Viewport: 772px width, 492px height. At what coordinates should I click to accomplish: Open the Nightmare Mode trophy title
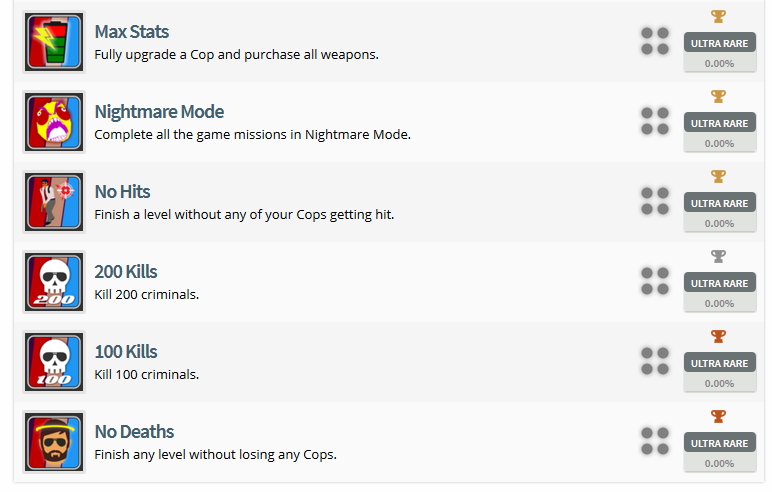click(x=159, y=112)
